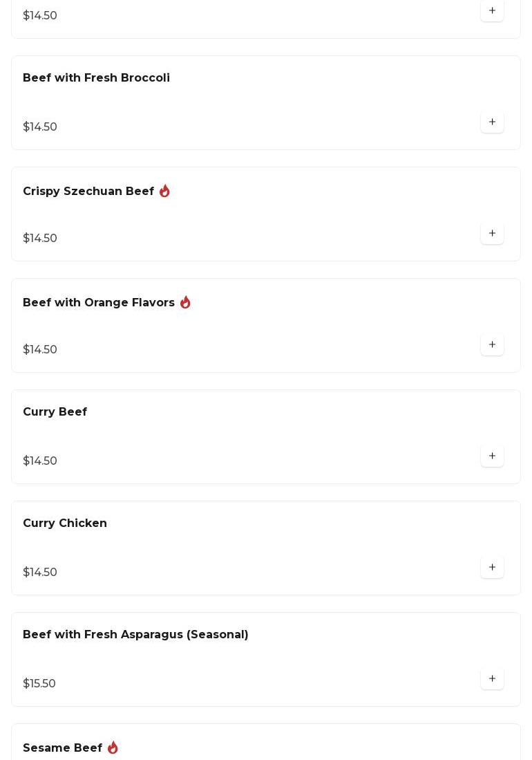
Task: Add Crispy Szechuan Beef using plus button
Action: pyautogui.click(x=492, y=234)
